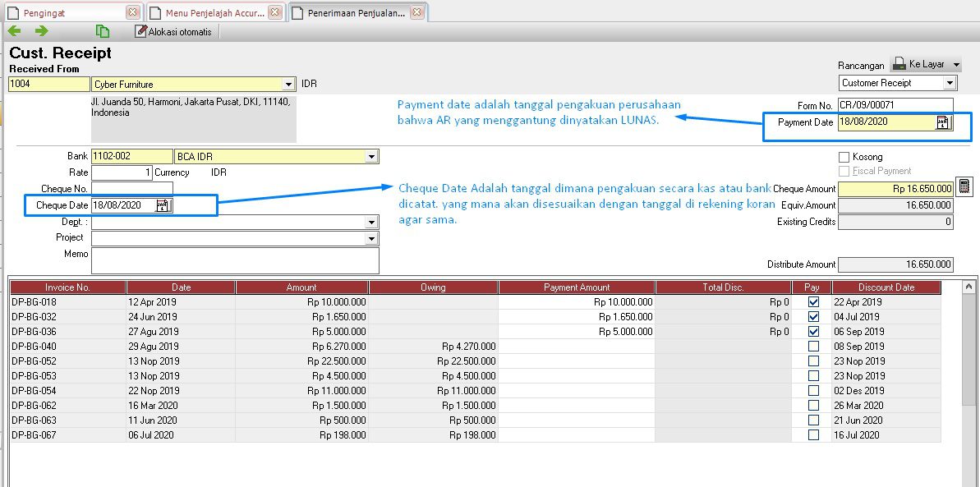Image resolution: width=980 pixels, height=487 pixels.
Task: Check the Pay box for invoice DP-BG-040
Action: click(x=812, y=346)
